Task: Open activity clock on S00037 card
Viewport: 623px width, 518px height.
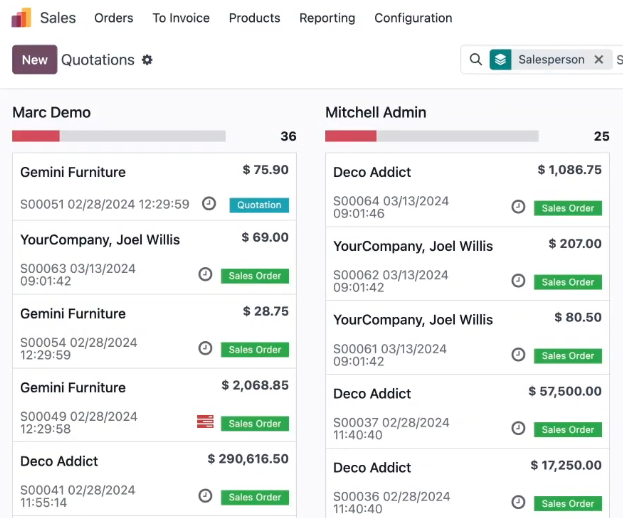Action: click(518, 428)
